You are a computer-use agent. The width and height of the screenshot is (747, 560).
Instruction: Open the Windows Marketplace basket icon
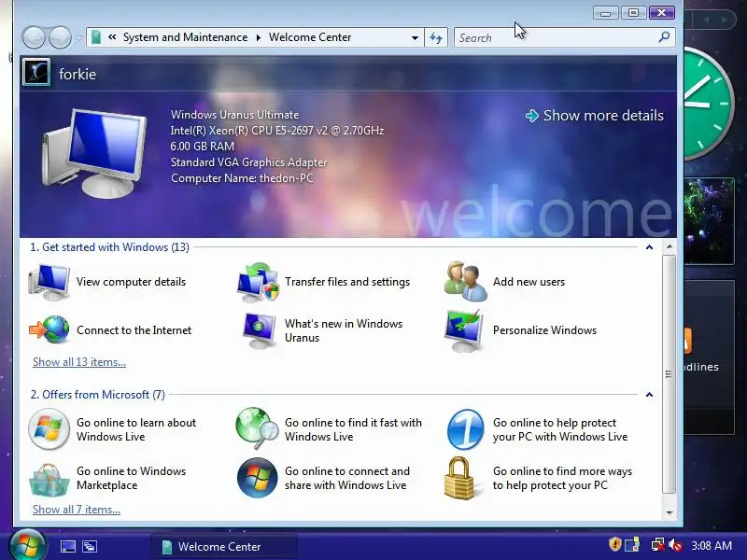[x=49, y=480]
